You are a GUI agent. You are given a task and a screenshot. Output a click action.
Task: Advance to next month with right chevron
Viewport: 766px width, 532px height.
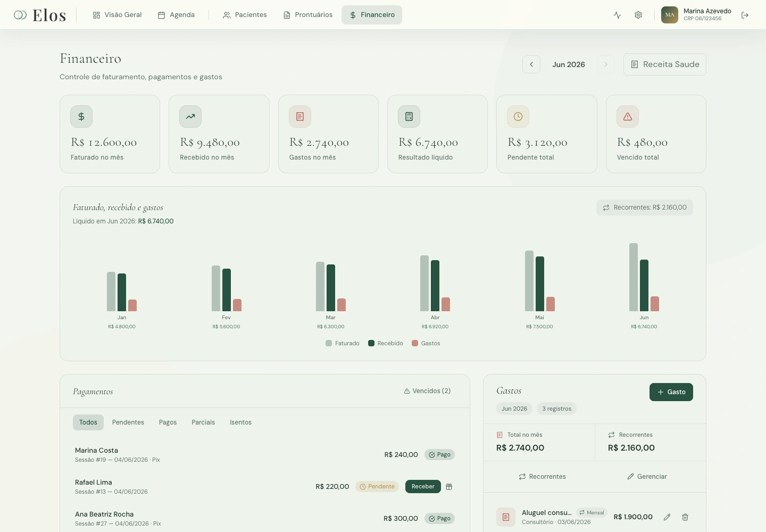606,64
